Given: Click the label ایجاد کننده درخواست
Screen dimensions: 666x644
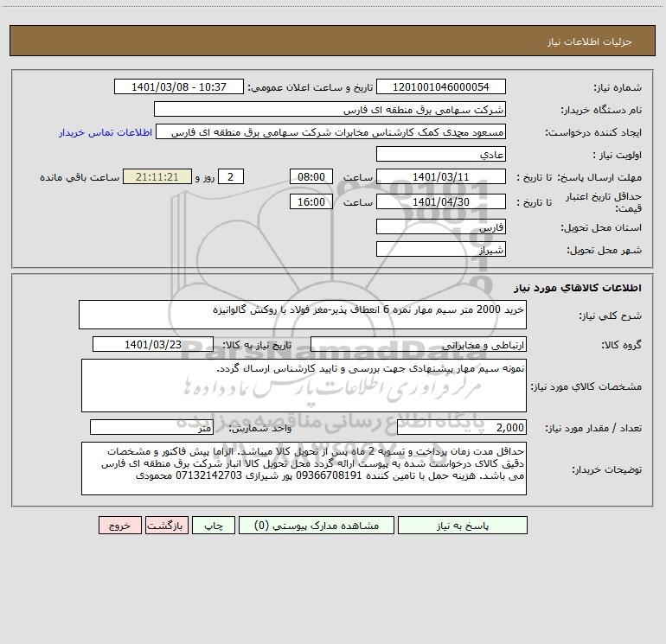Looking at the screenshot, I should (x=593, y=133).
